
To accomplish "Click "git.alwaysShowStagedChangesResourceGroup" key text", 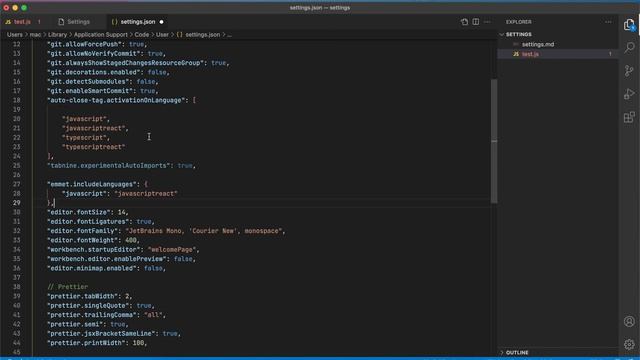I will [x=125, y=63].
